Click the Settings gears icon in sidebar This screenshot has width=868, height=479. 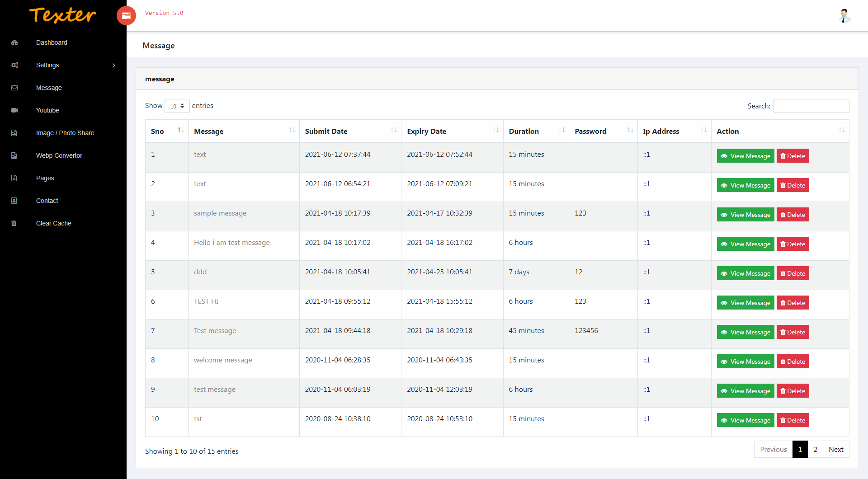(x=14, y=66)
